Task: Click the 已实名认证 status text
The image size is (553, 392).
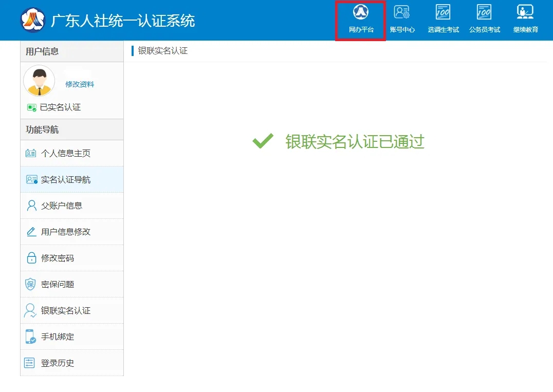Action: coord(60,107)
